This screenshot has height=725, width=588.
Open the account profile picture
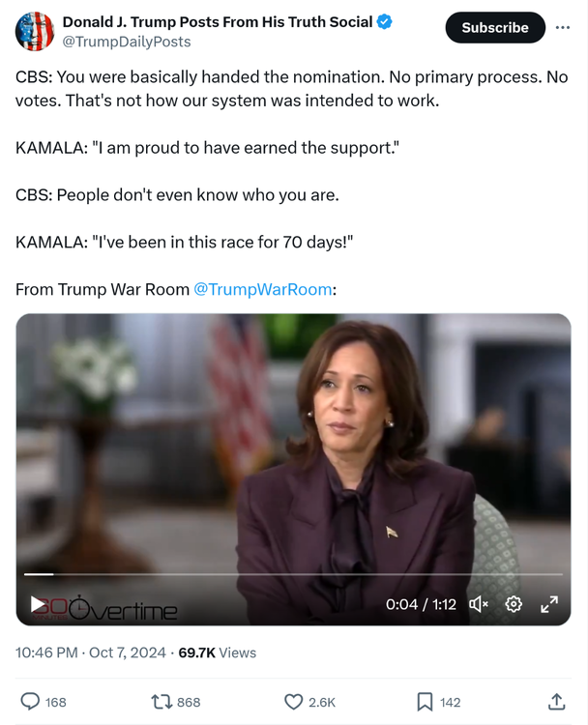click(35, 31)
